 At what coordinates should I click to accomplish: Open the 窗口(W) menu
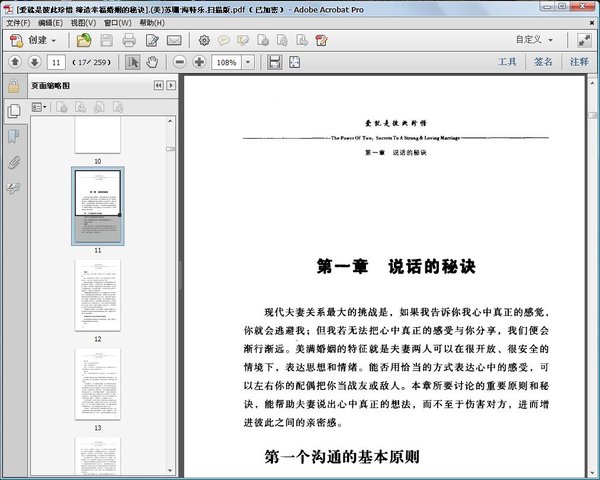(117, 23)
